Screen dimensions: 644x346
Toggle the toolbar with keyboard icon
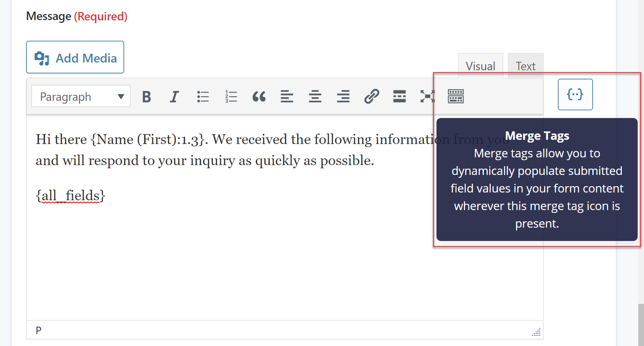pyautogui.click(x=456, y=97)
